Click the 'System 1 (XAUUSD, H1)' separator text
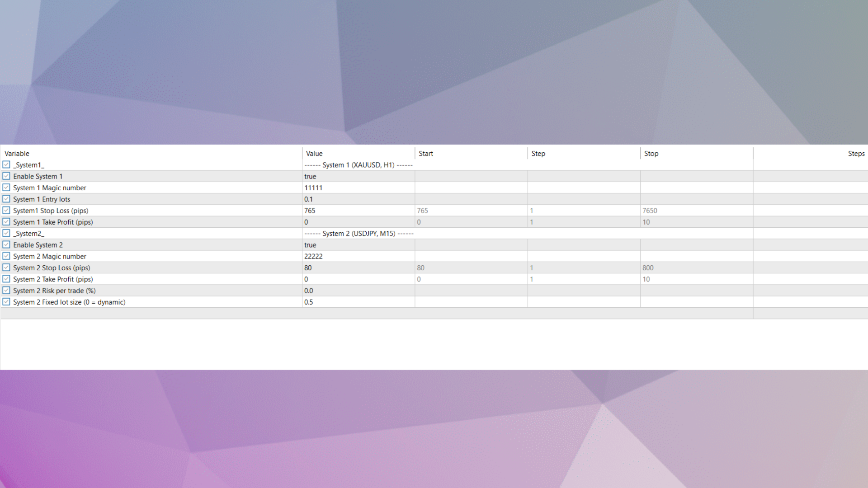 [x=359, y=165]
